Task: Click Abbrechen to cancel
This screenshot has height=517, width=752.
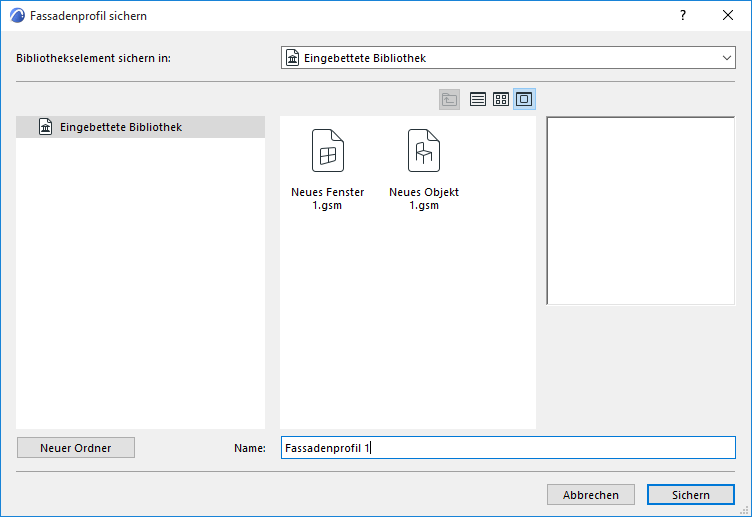Action: tap(591, 495)
